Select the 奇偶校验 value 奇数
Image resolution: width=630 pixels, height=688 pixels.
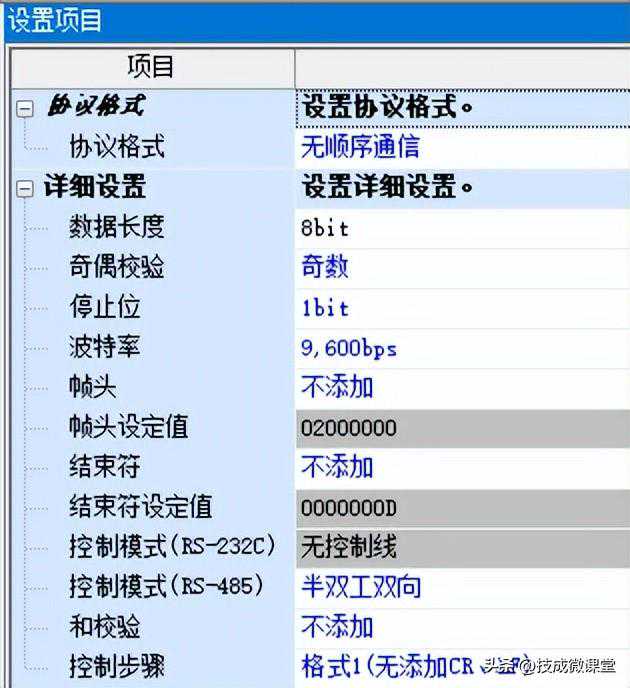click(325, 268)
